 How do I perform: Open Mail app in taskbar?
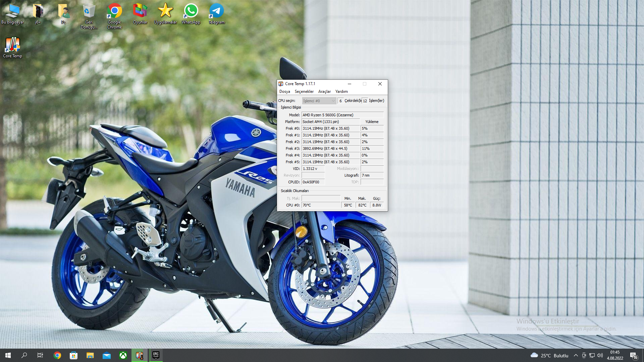click(x=107, y=355)
